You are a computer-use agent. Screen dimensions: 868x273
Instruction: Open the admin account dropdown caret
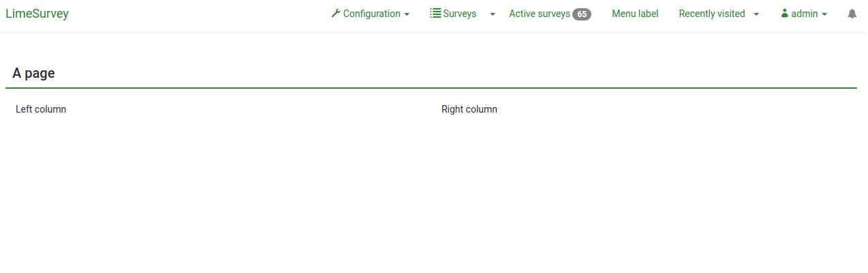pyautogui.click(x=824, y=14)
